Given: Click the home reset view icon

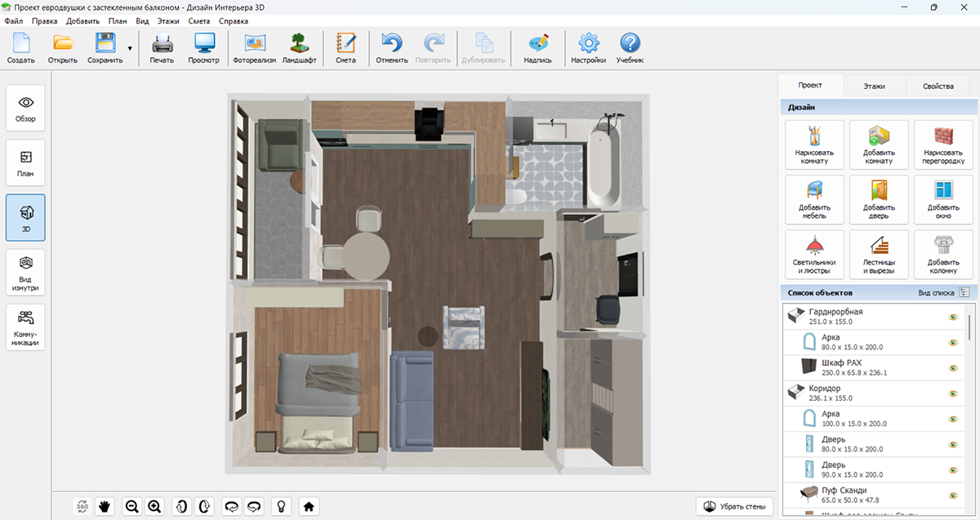Looking at the screenshot, I should coord(309,506).
